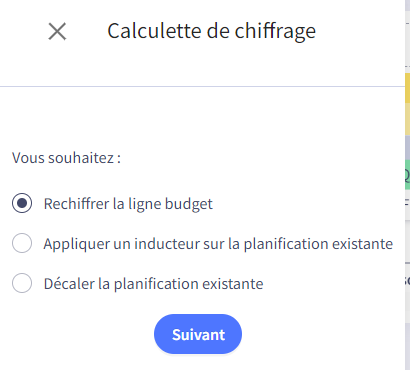Click the filled dot of the selected radio

[x=22, y=203]
